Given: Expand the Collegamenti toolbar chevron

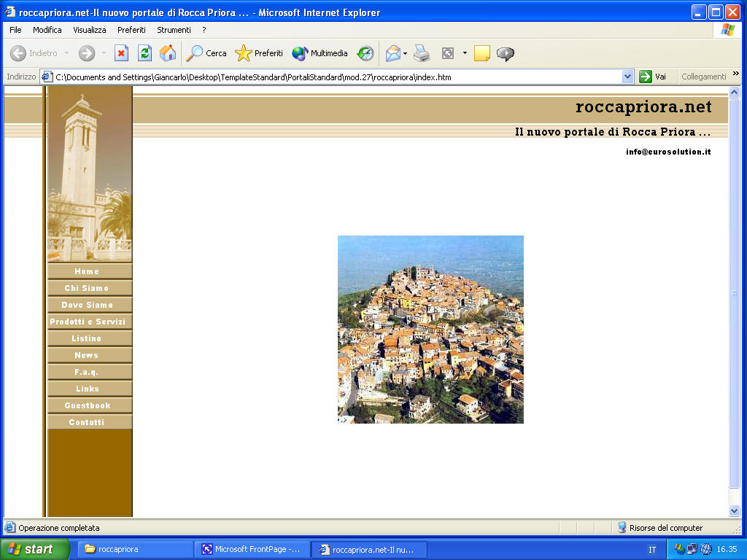Looking at the screenshot, I should coord(735,74).
